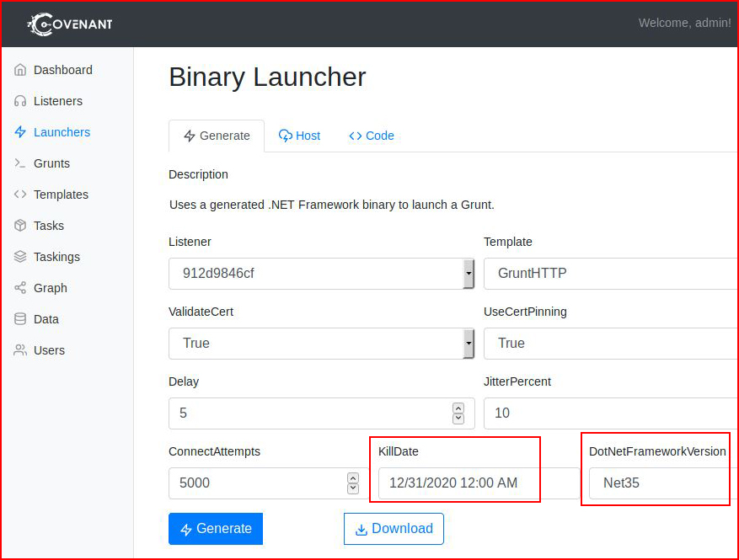Open the Tasks cube icon

tap(19, 225)
